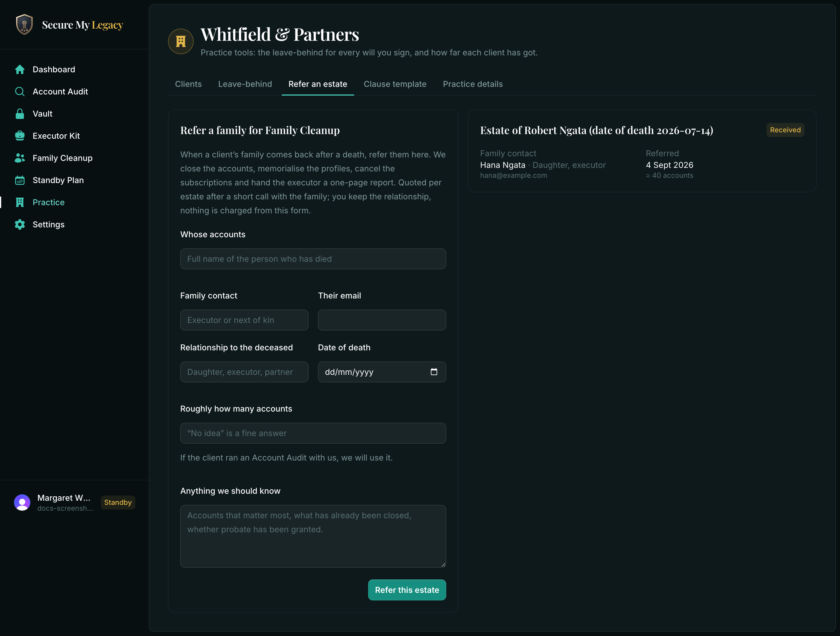Open Account Audit magnifier icon

point(20,92)
